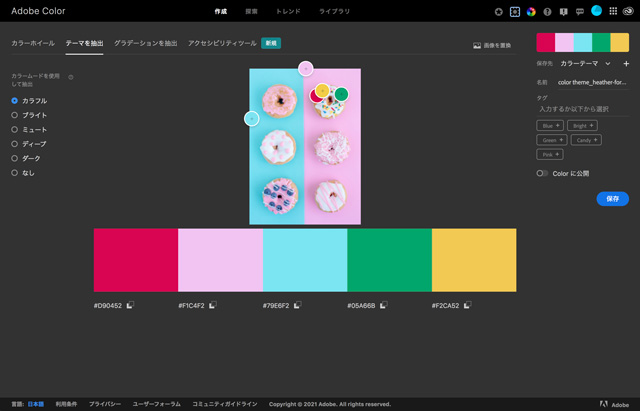640x411 pixels.
Task: Click the 新規 badge
Action: click(x=271, y=43)
